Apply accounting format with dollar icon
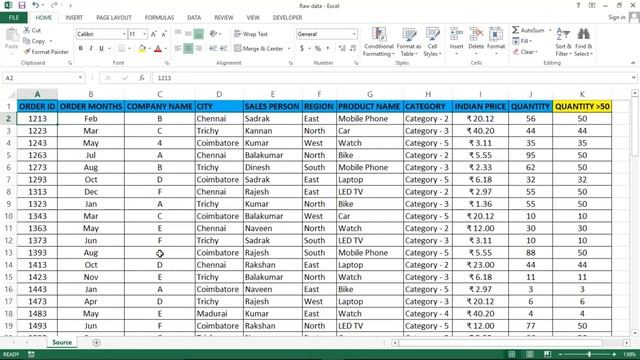 [x=302, y=49]
